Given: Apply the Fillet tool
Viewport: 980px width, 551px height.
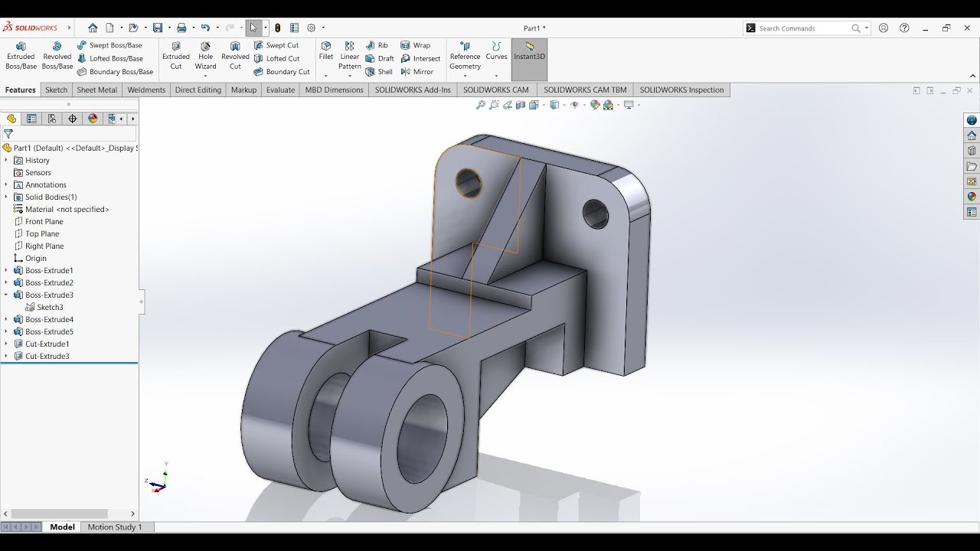Looking at the screenshot, I should click(x=326, y=51).
